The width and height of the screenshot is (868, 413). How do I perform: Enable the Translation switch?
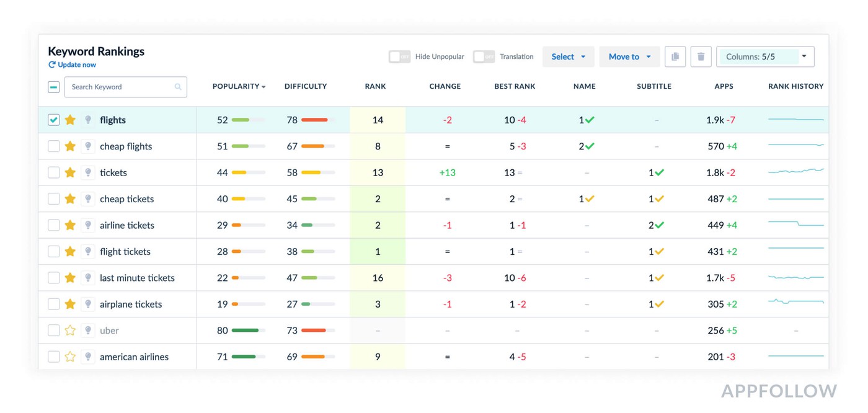click(x=484, y=56)
